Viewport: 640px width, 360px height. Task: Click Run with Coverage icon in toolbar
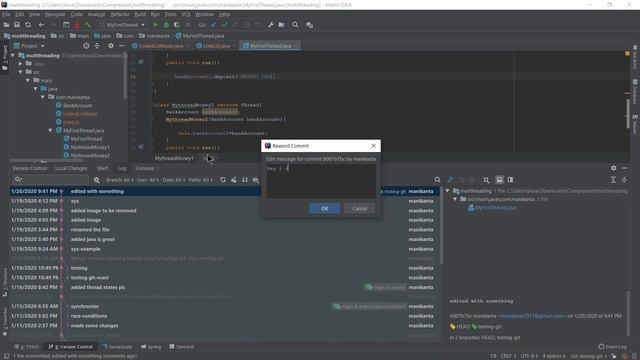point(177,25)
